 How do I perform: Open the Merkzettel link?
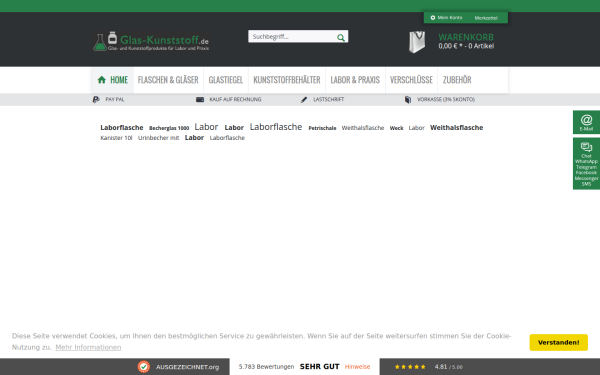coord(486,18)
